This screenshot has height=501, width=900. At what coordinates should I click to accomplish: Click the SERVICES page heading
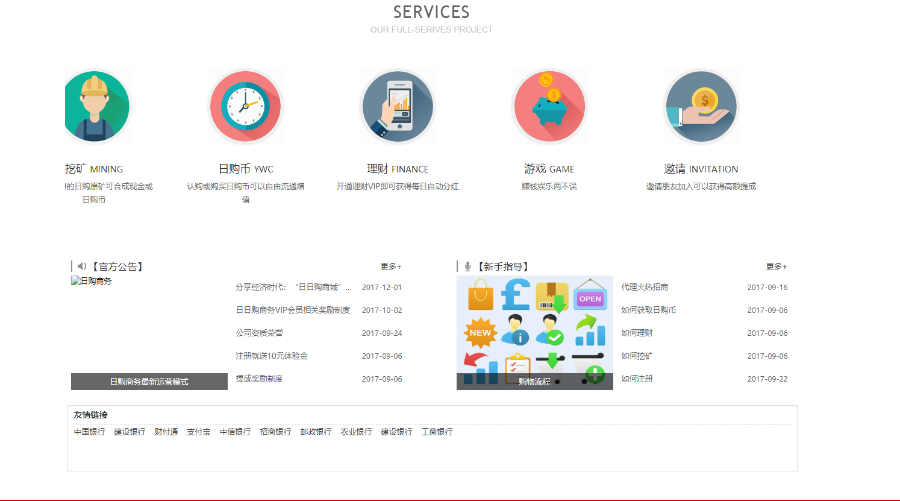[432, 12]
